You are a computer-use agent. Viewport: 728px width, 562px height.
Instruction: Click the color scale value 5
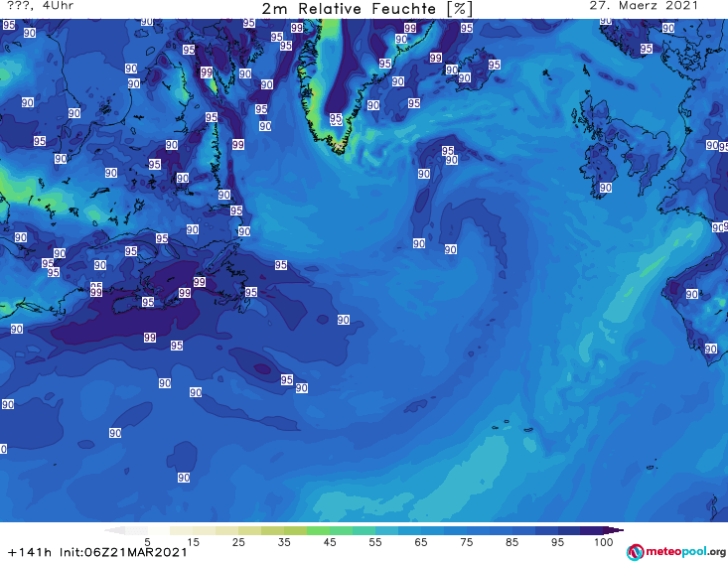click(147, 542)
